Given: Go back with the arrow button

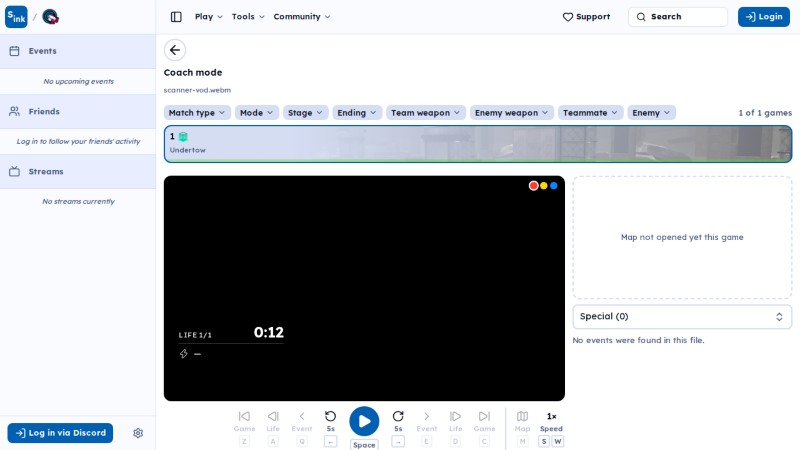Looking at the screenshot, I should coord(175,50).
